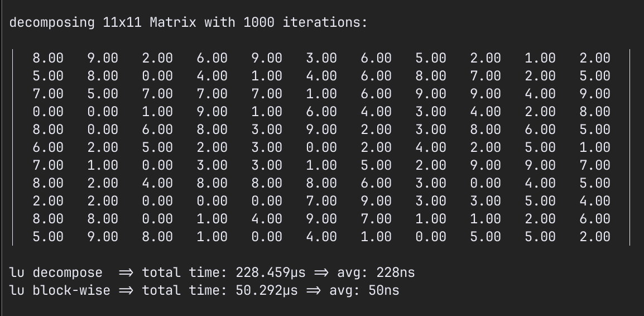Click 5.00 in row starting 7.00 1.00
Image resolution: width=644 pixels, height=316 pixels.
376,165
